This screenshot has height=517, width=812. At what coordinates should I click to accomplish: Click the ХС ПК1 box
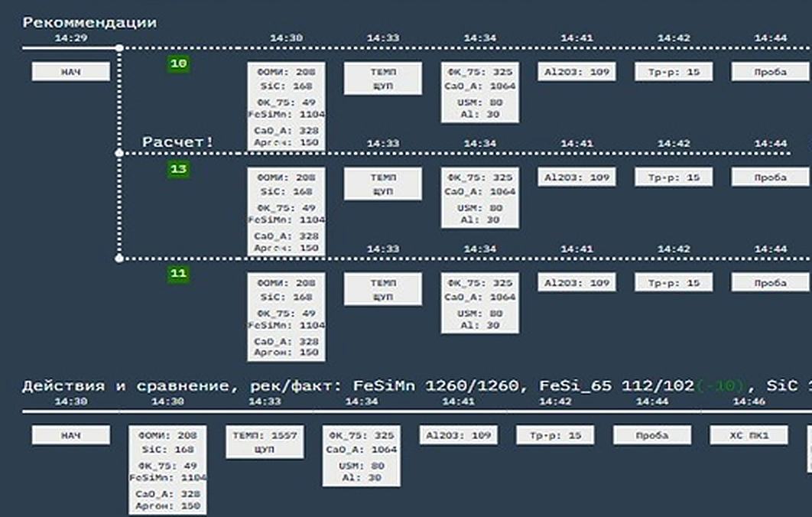click(749, 435)
